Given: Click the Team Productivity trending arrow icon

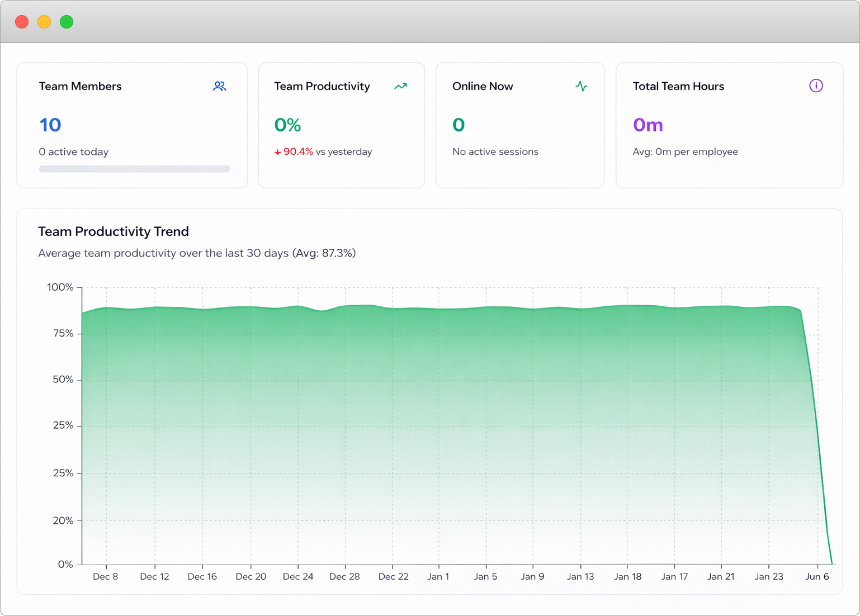Looking at the screenshot, I should (400, 86).
